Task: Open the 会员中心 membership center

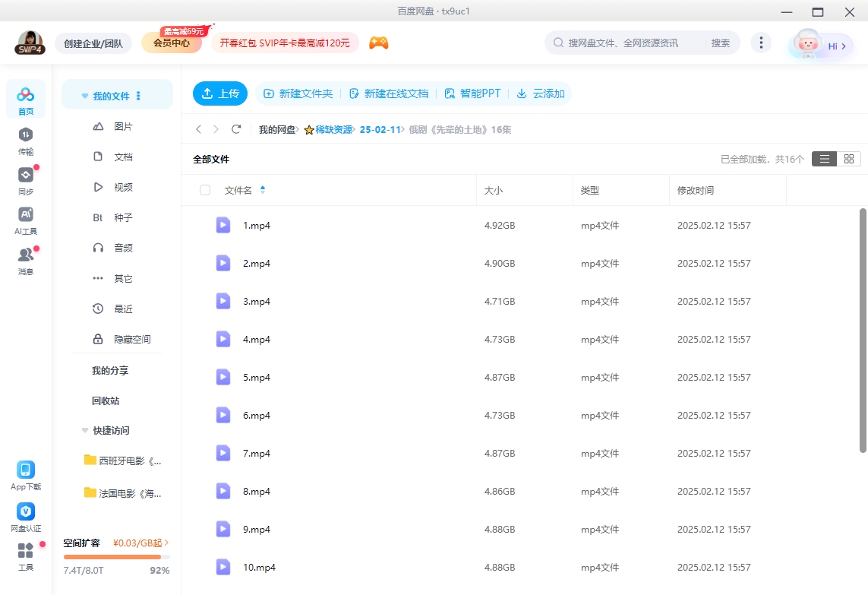Action: pyautogui.click(x=171, y=43)
